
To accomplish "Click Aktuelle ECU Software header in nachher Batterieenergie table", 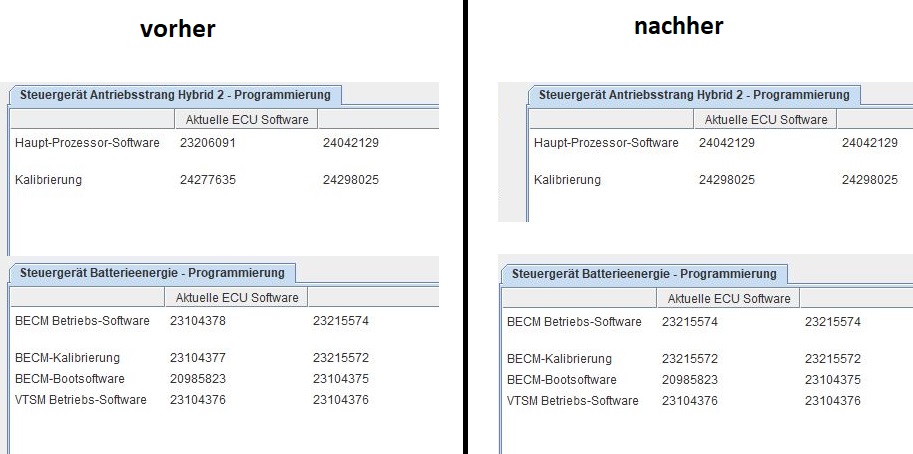I will (728, 298).
